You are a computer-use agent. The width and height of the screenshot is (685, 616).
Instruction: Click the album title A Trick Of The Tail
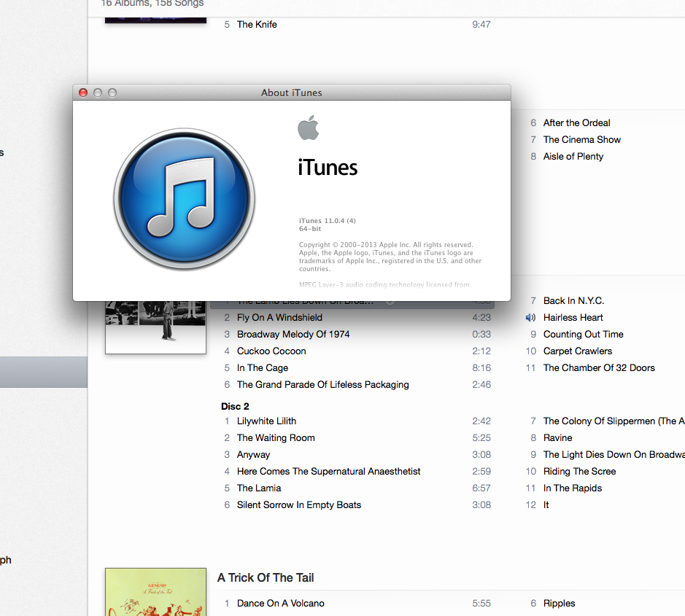pos(266,577)
